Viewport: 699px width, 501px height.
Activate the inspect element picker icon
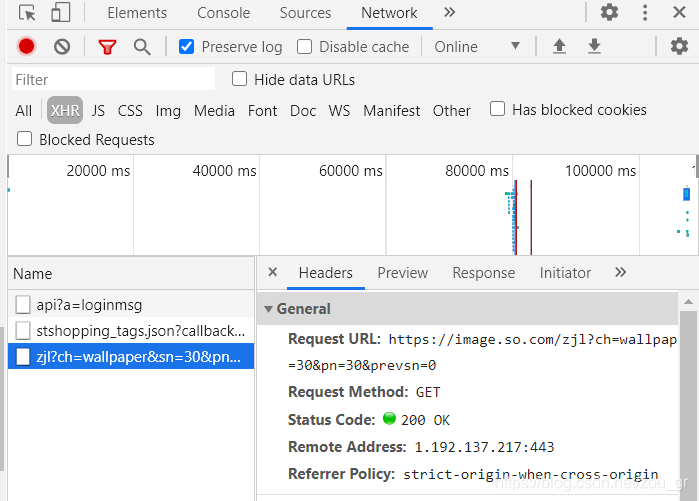click(x=27, y=12)
